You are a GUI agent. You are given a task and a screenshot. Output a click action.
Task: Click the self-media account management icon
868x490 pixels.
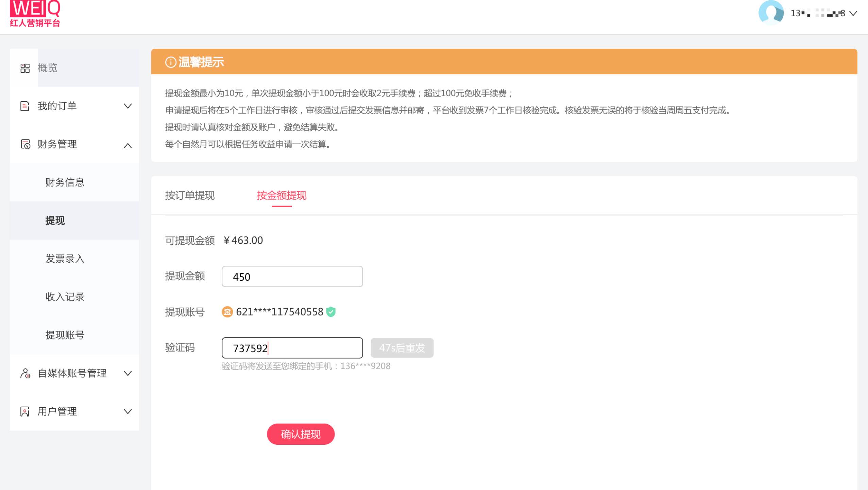click(x=25, y=373)
